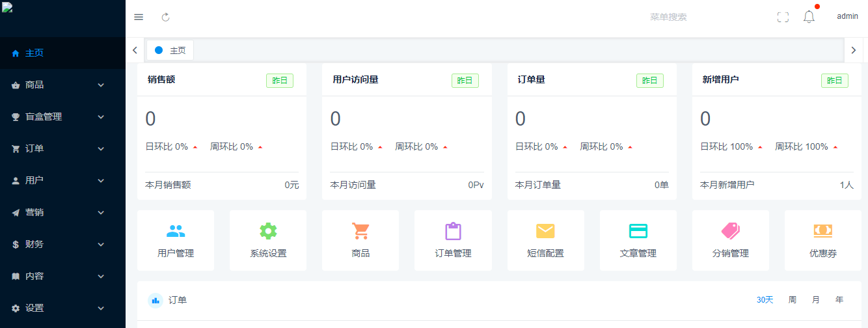Click the green 系统设置 gear icon
Screen dimensions: 868x328
click(x=268, y=232)
